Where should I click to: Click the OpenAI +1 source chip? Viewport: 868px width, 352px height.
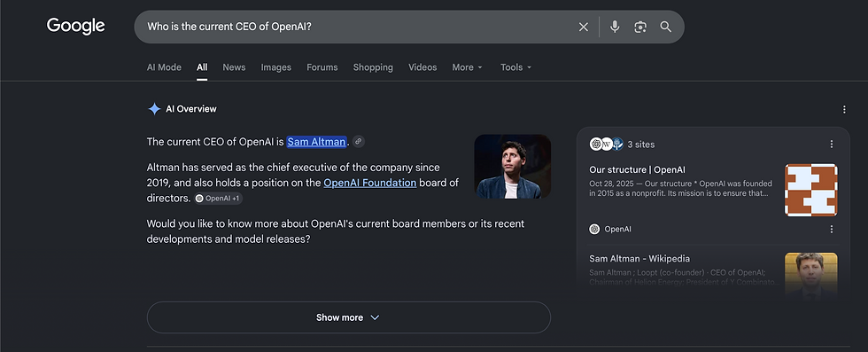click(x=219, y=198)
